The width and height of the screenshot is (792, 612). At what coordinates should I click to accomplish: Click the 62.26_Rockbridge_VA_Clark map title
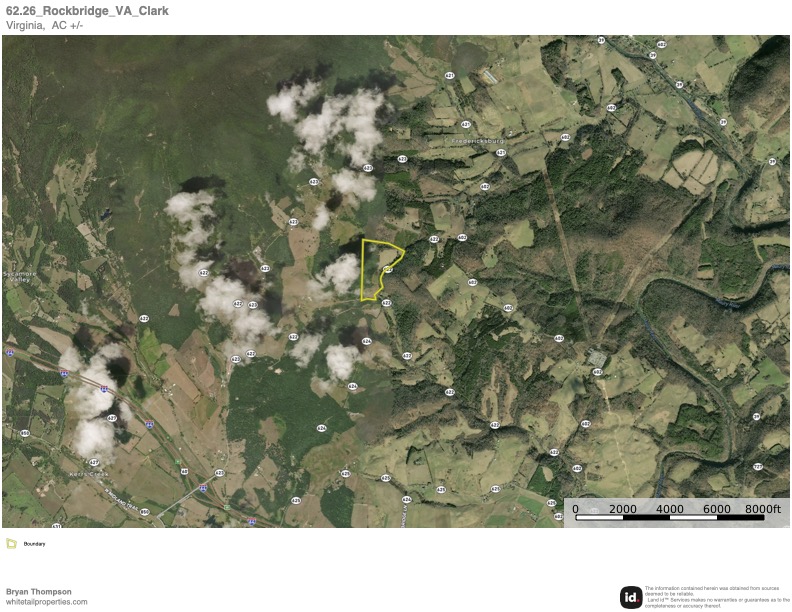tap(87, 11)
